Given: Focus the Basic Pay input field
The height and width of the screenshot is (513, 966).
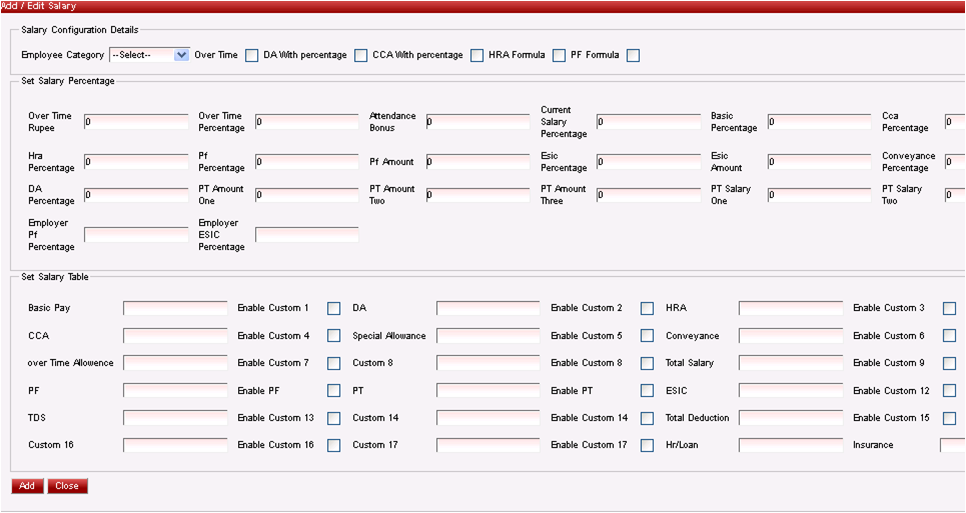Looking at the screenshot, I should tap(175, 308).
